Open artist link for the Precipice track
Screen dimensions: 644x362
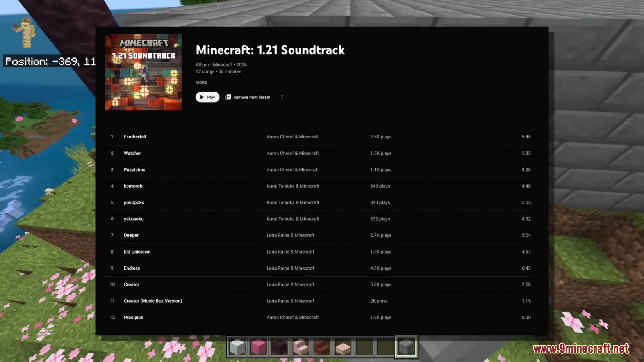[x=293, y=317]
